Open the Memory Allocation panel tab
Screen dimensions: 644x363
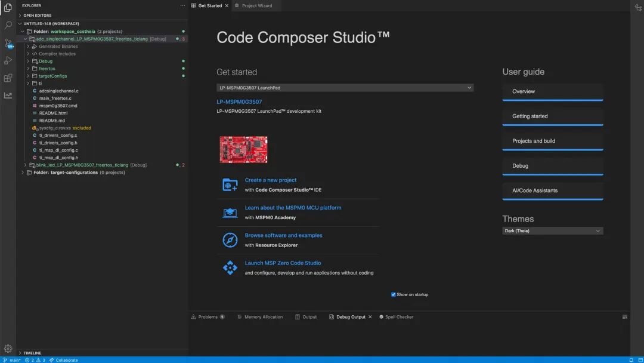coord(260,317)
